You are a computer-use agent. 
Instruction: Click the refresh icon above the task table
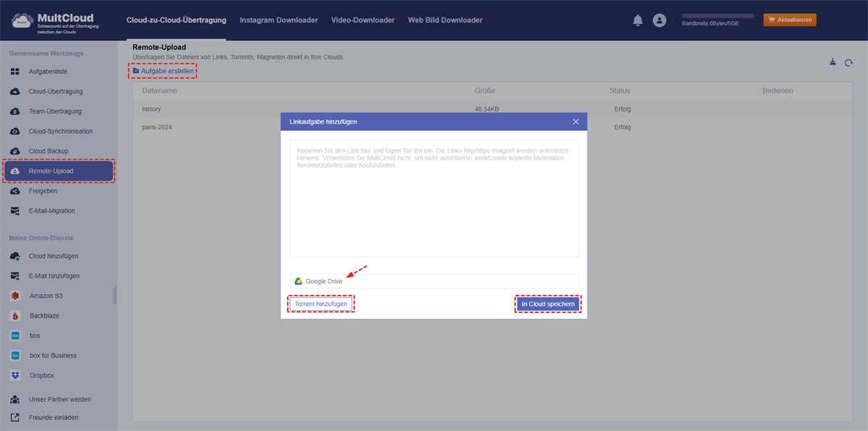pyautogui.click(x=848, y=63)
